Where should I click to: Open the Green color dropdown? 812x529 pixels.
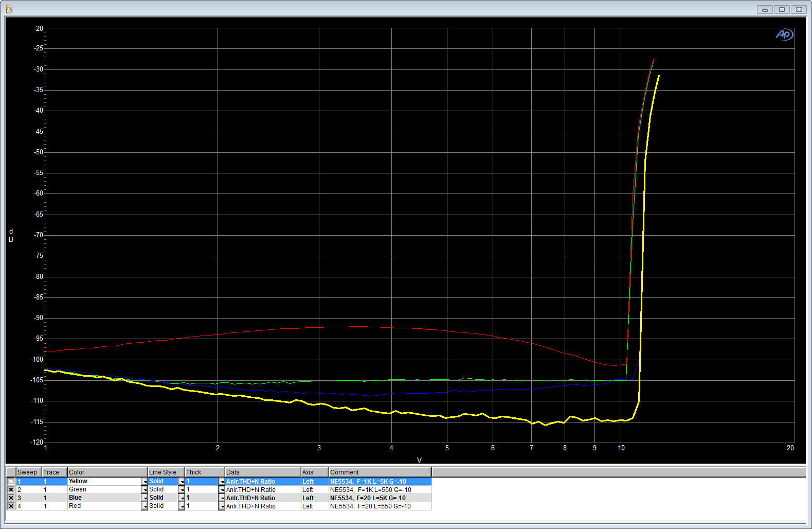145,490
